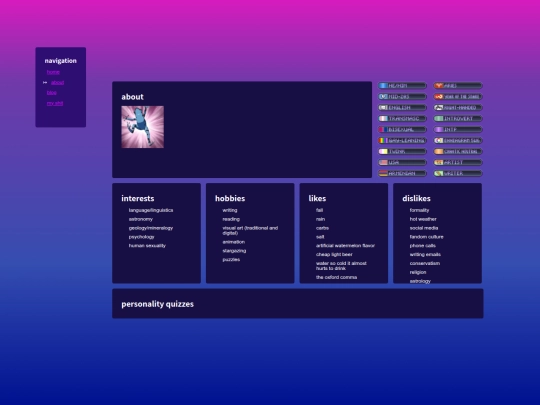Select 'visual art (traditional and digital)' item

coord(250,230)
